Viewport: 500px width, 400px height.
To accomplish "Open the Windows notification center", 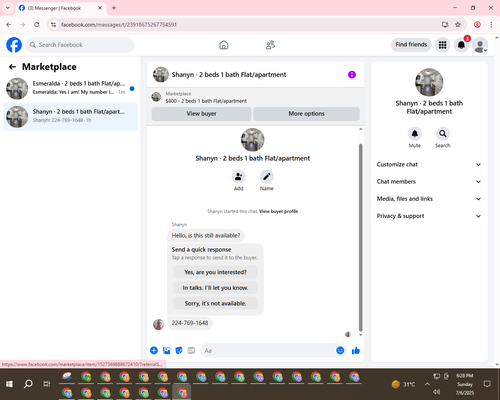I will (487, 384).
